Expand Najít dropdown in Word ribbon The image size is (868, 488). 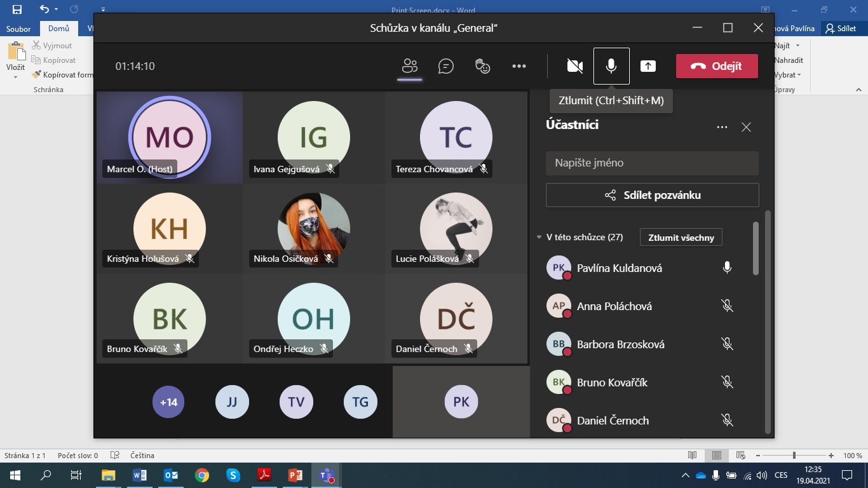pyautogui.click(x=798, y=46)
